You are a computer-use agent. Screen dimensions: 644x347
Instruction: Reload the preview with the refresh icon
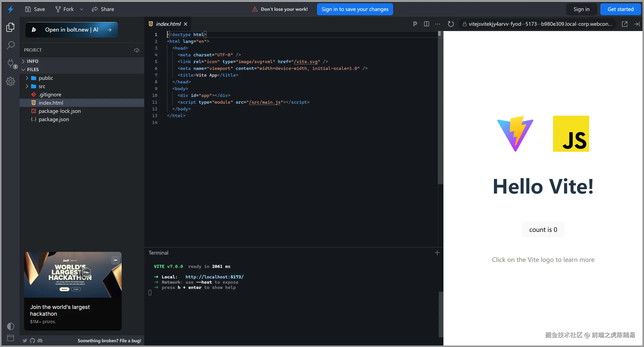click(451, 24)
